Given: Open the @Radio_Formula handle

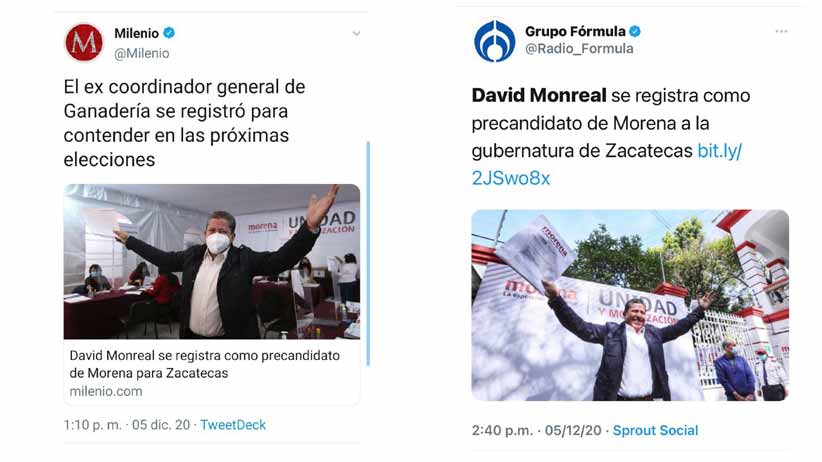Looking at the screenshot, I should point(579,49).
